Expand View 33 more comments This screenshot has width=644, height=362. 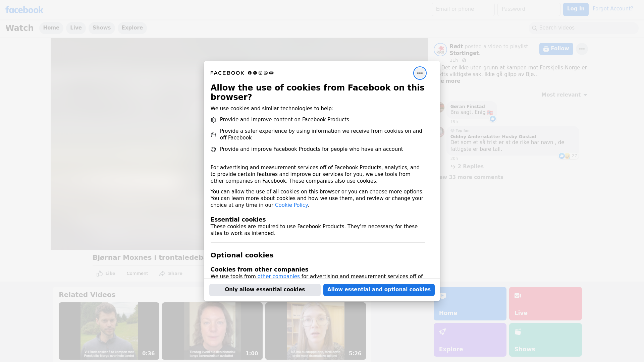471,177
